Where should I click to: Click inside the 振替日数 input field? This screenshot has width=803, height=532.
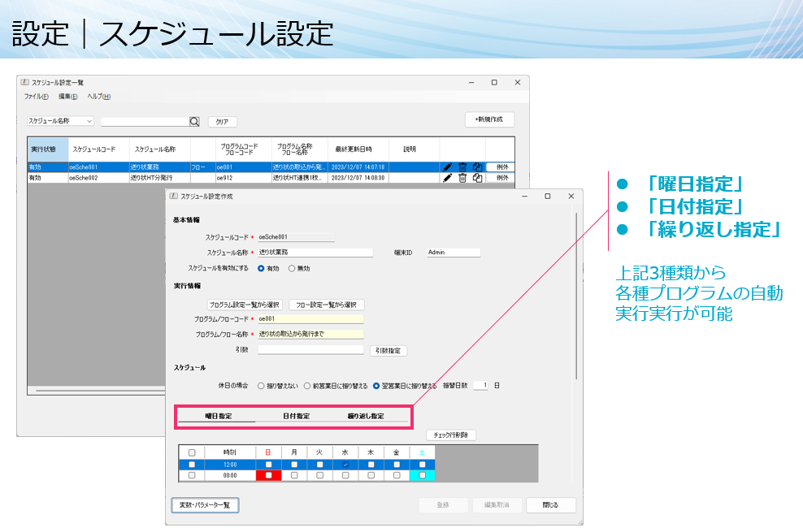(481, 385)
